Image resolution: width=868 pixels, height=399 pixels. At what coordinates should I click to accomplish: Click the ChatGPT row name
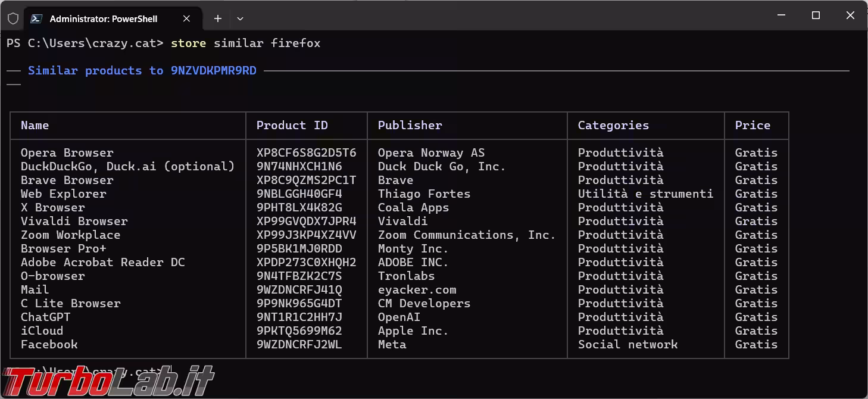pyautogui.click(x=45, y=317)
